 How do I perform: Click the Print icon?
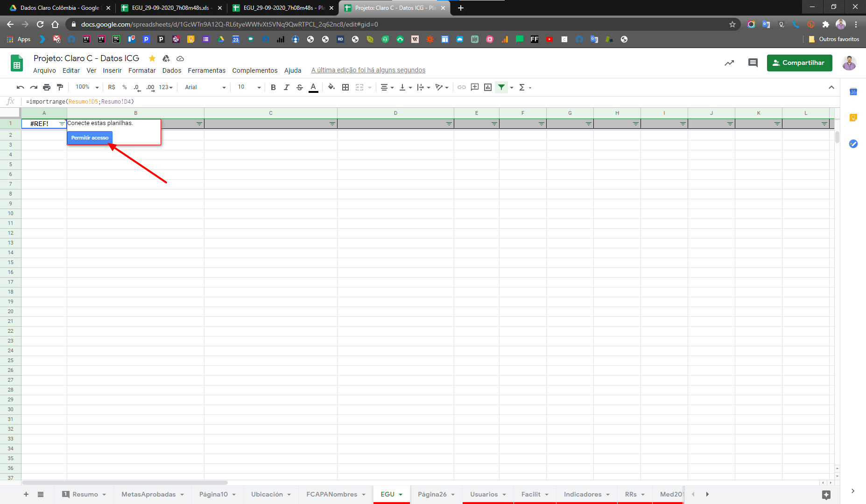47,87
